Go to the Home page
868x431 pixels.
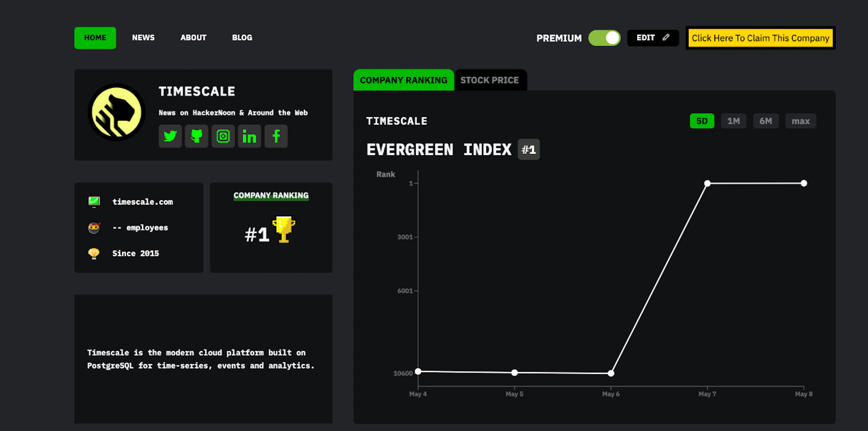tap(95, 38)
